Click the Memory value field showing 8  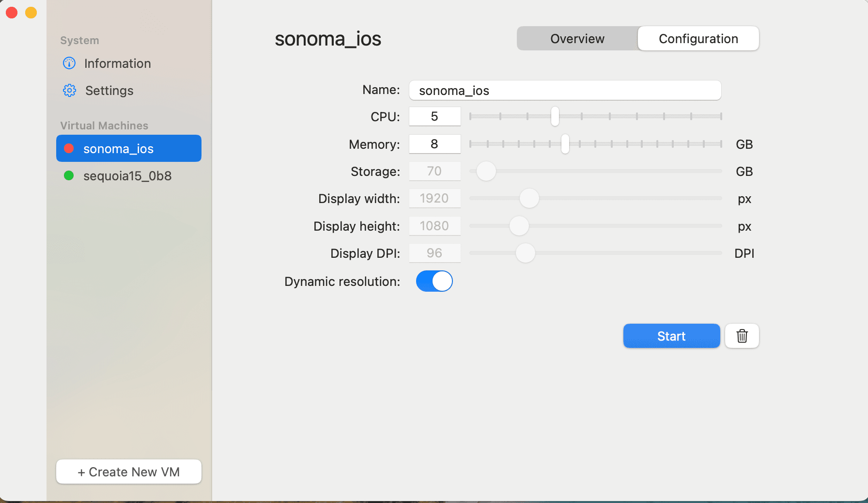[x=434, y=144]
